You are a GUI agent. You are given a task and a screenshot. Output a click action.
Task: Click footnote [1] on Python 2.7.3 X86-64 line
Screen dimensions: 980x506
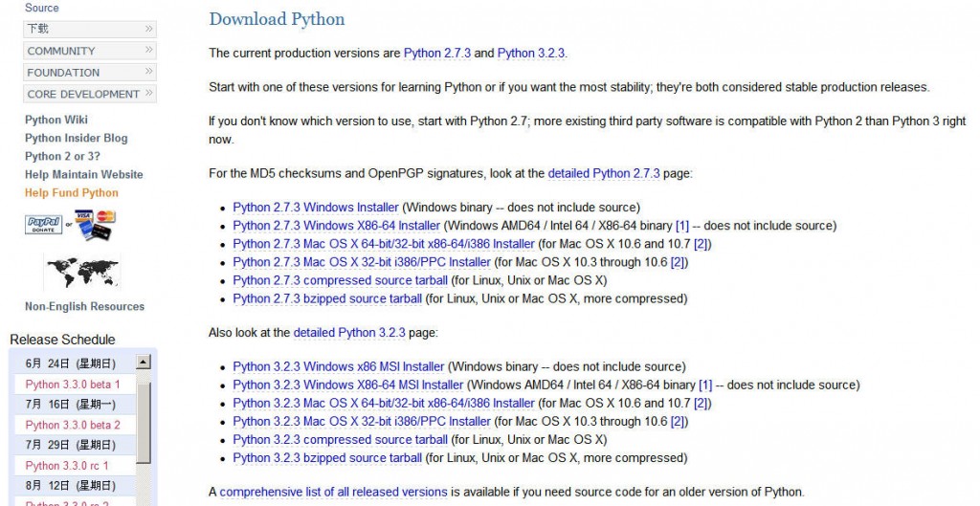[681, 226]
